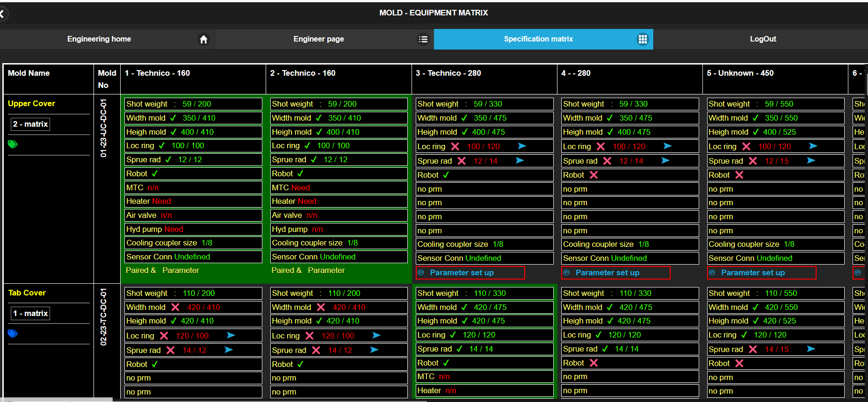Click mold number 01-23-UC-DC-01

103,128
